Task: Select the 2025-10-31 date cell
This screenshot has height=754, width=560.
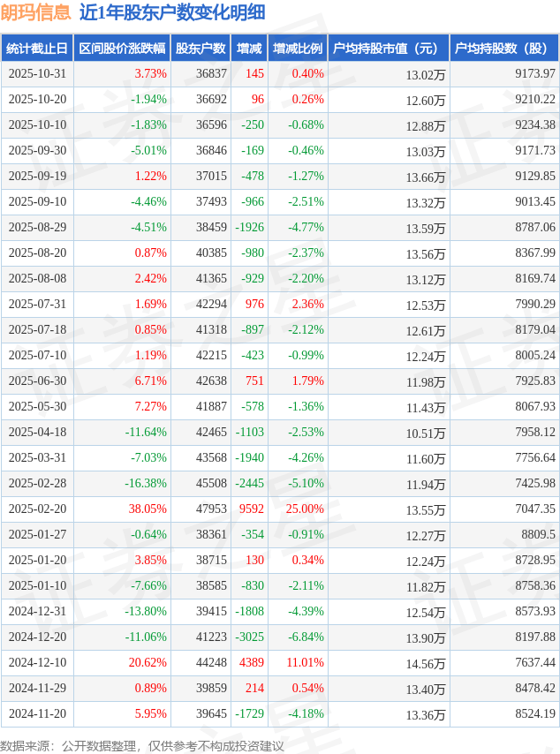Action: tap(36, 74)
